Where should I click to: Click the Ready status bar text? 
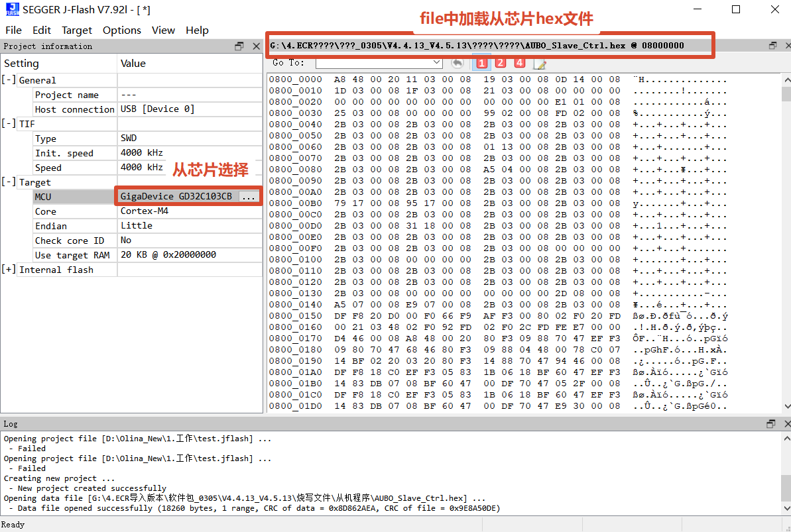13,525
